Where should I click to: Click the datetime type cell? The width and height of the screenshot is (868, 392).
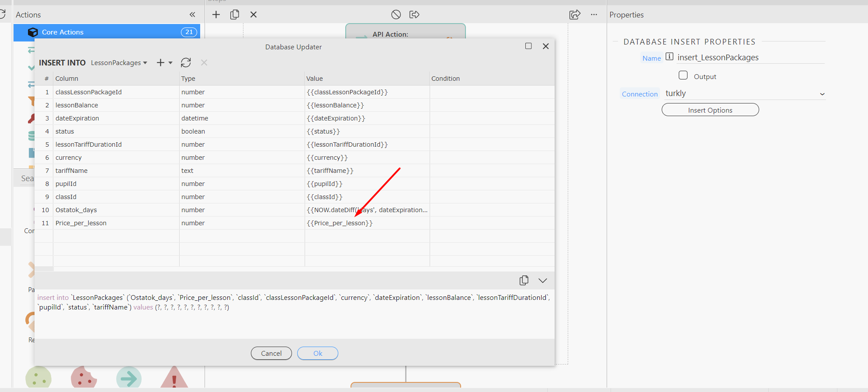(242, 118)
